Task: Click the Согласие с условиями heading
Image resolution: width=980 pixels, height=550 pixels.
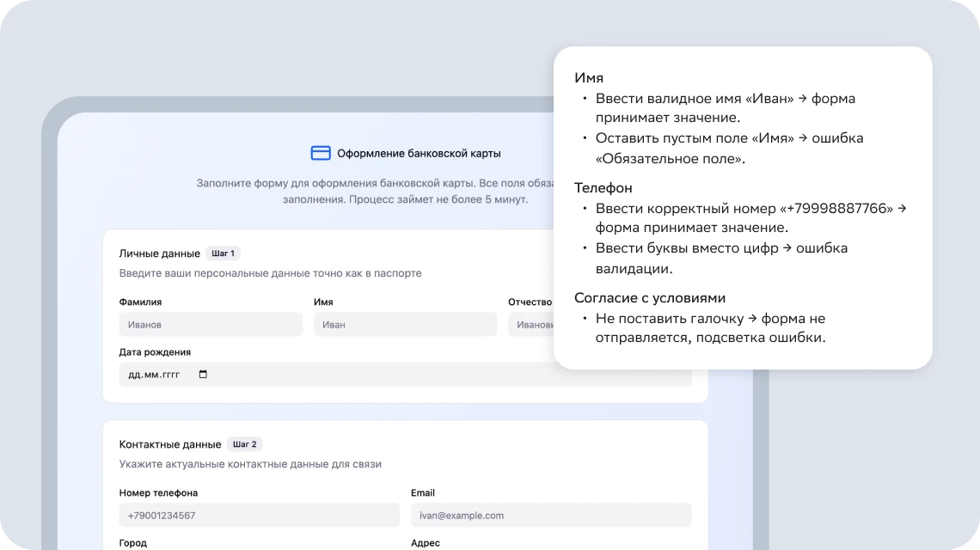Action: pyautogui.click(x=650, y=298)
